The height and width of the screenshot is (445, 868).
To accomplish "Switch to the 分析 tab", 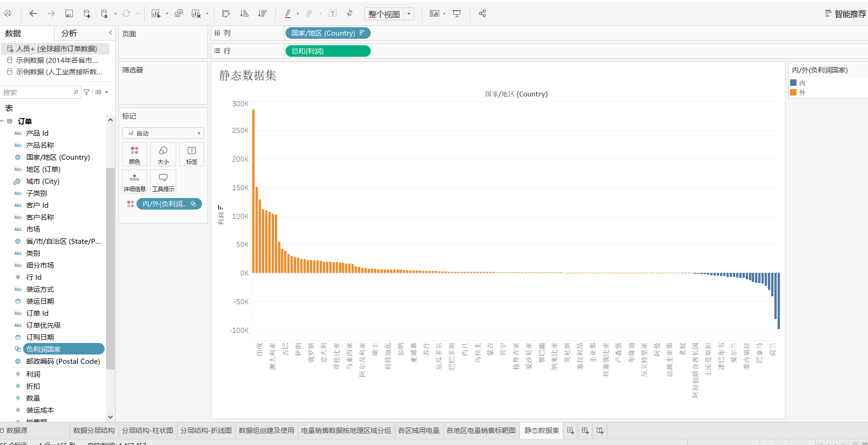I will point(69,33).
